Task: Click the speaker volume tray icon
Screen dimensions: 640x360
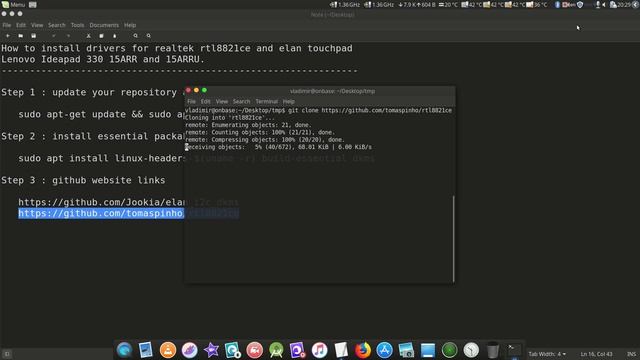Action: (604, 4)
